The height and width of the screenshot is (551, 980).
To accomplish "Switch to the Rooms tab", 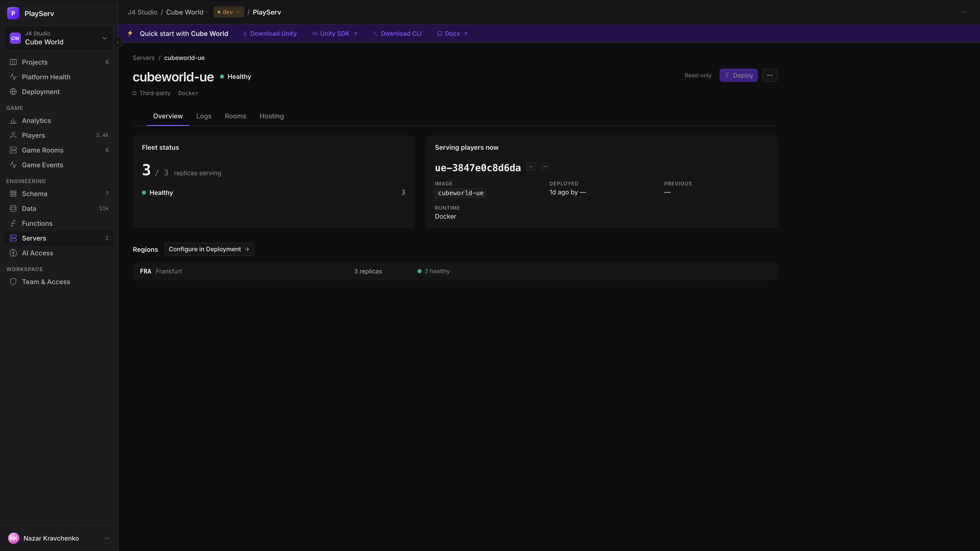I will pos(236,116).
